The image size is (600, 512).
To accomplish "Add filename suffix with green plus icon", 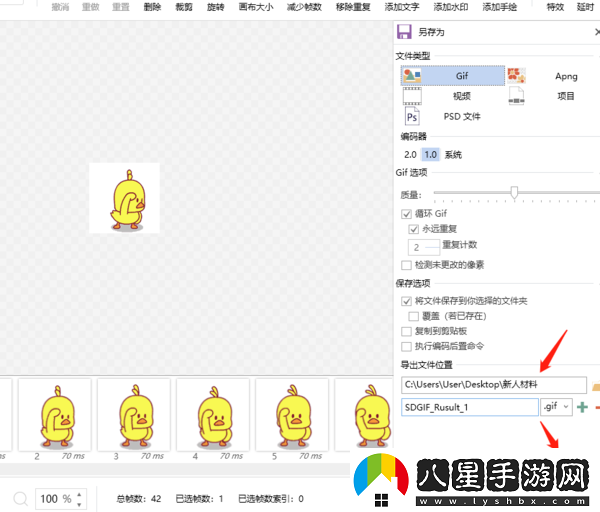I will (582, 407).
